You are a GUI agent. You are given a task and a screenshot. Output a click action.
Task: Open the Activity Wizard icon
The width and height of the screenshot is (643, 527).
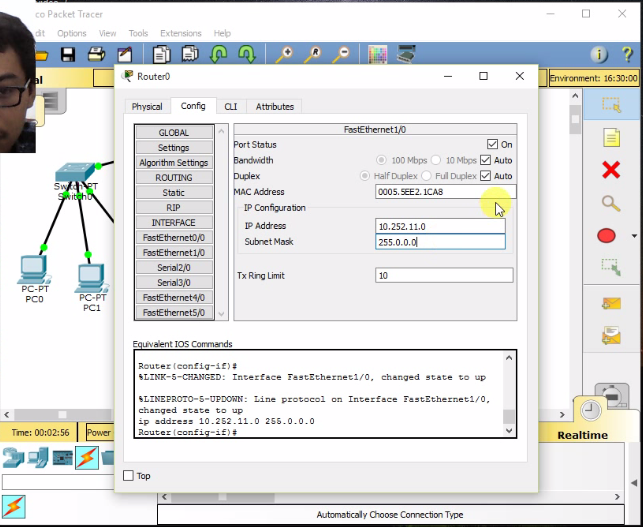click(125, 54)
